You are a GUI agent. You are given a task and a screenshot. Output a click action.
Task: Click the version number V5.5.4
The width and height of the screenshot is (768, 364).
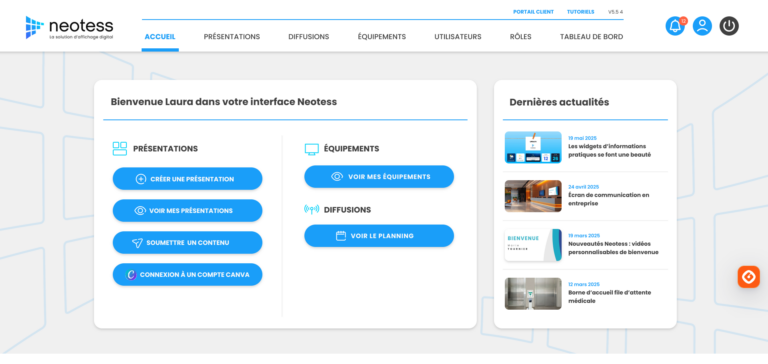click(x=616, y=12)
